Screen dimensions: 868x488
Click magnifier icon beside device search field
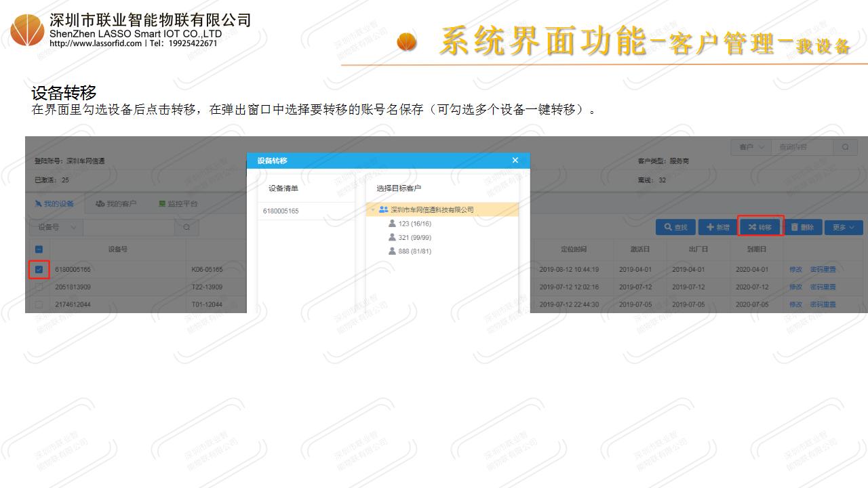(x=186, y=227)
